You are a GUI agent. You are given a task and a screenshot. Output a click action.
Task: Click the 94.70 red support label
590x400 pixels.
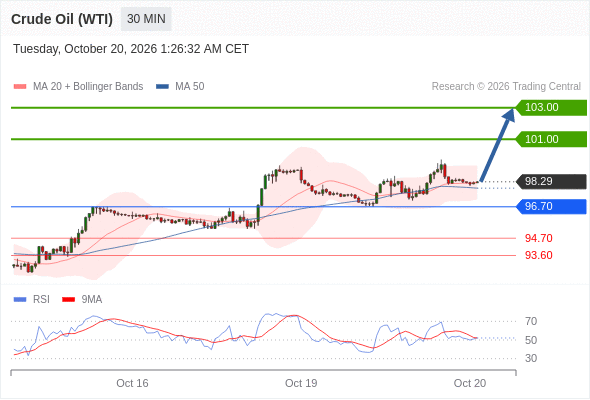[538, 238]
